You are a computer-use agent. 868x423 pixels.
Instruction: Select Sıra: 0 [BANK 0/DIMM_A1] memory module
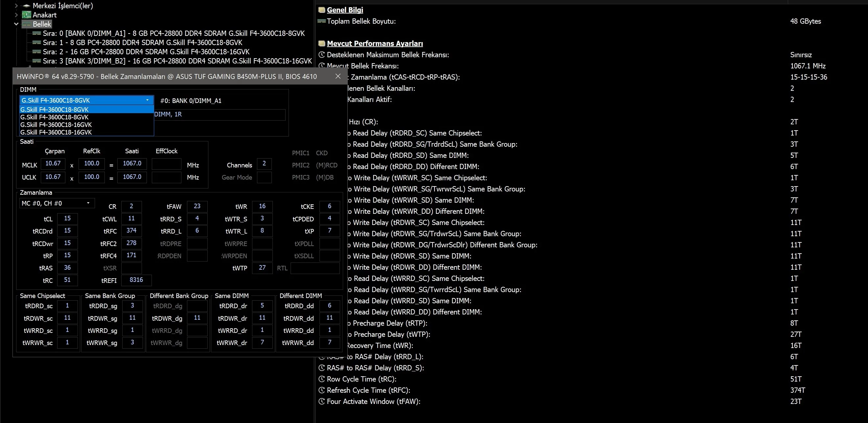[x=174, y=33]
